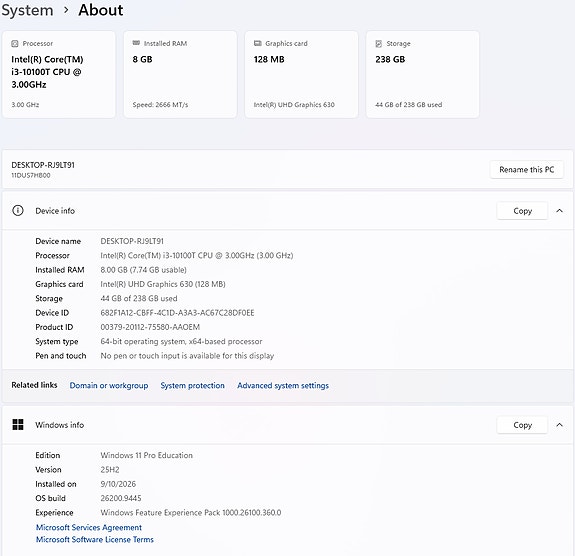575x556 pixels.
Task: Go back to System breadcrumb
Action: tap(27, 10)
